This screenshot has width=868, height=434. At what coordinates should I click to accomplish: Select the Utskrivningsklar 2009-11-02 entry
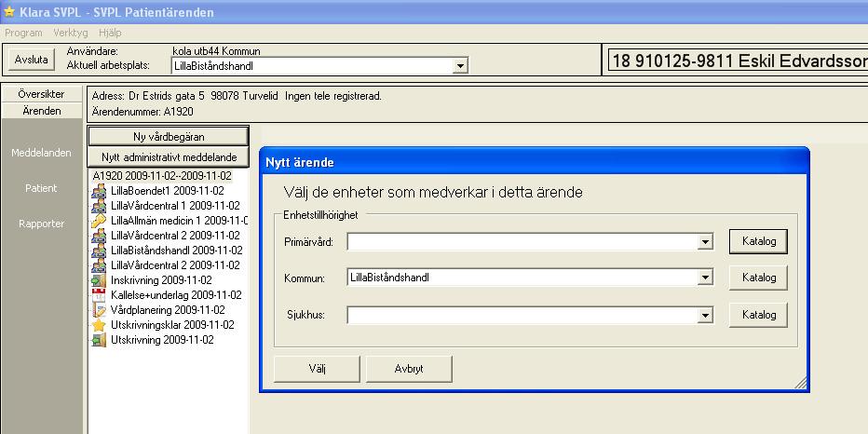[x=172, y=326]
